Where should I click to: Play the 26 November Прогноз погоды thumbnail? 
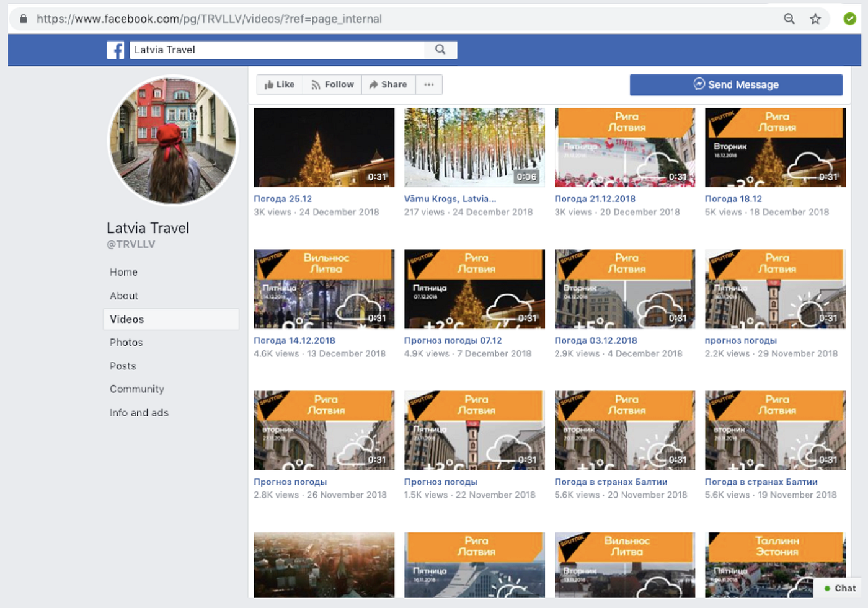coord(324,430)
